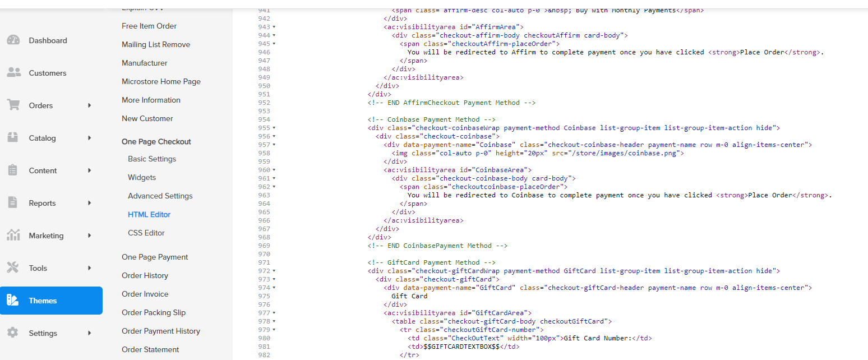Viewport: 868px width, 360px height.
Task: Click the Marketing chart icon
Action: click(x=13, y=236)
